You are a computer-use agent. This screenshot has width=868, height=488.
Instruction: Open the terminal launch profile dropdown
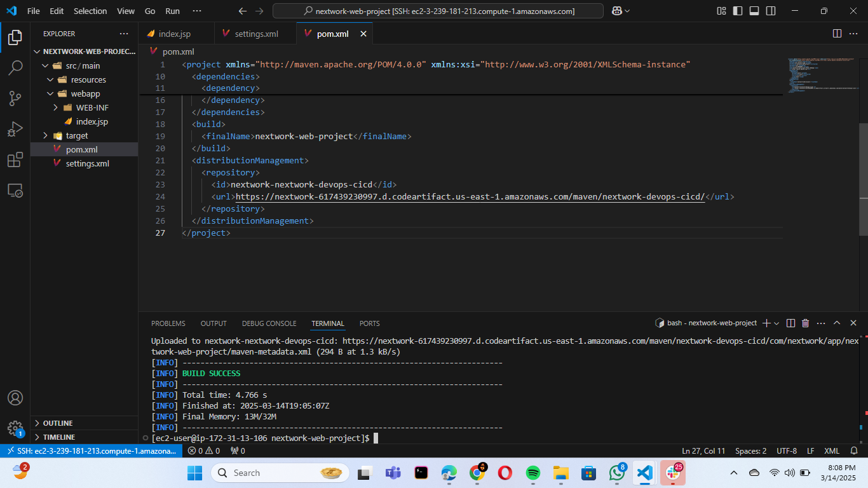[776, 323]
